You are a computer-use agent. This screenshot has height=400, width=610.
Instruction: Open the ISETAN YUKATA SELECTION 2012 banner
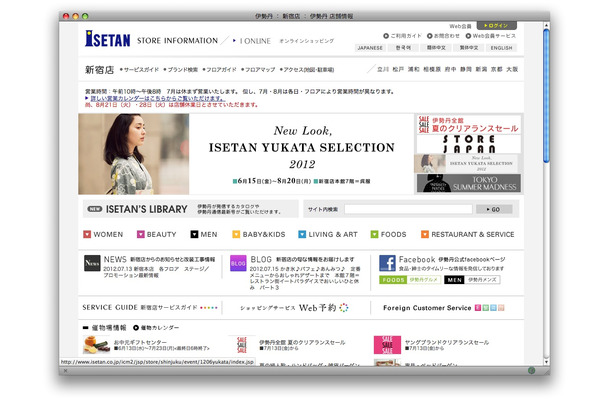[301, 154]
